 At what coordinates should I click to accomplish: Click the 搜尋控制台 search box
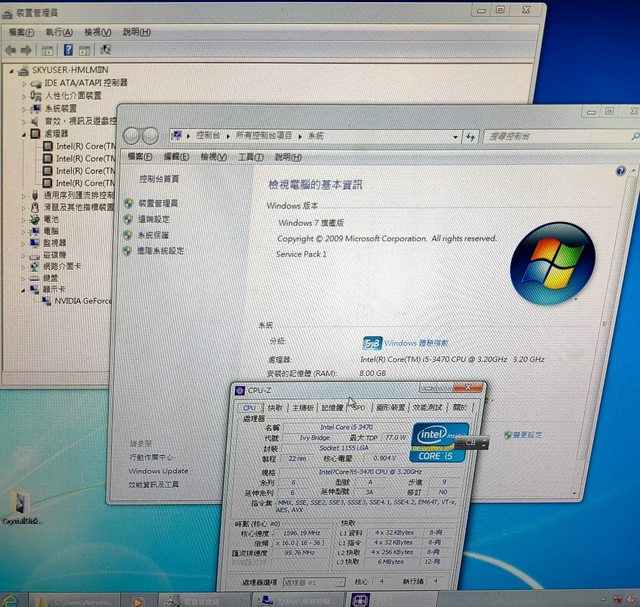(548, 136)
